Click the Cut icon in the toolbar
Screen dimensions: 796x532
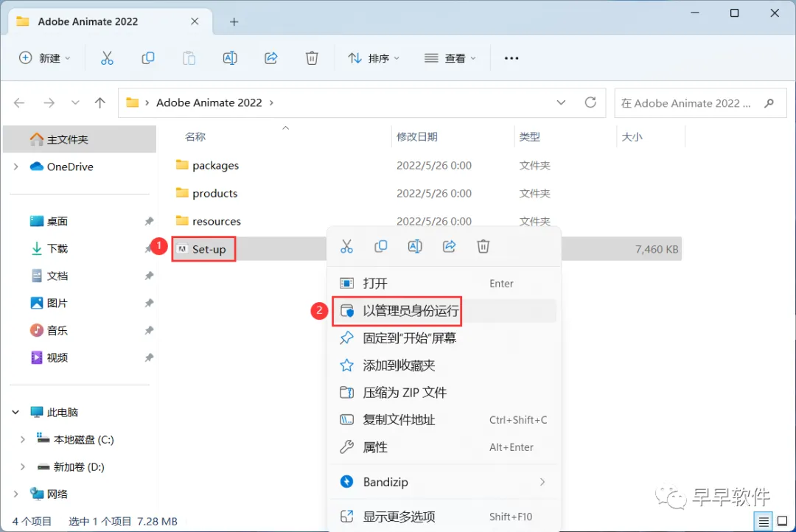tap(107, 58)
